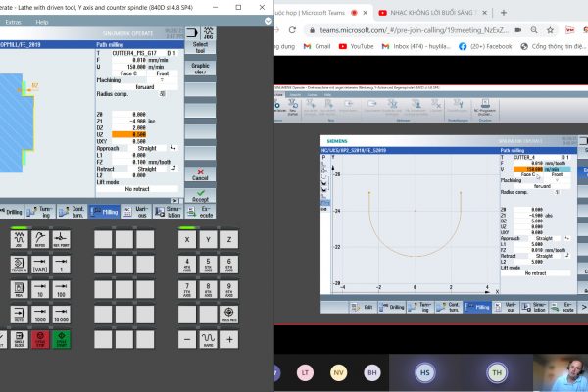Click the Accept softkey
The width and height of the screenshot is (588, 392).
point(200,196)
